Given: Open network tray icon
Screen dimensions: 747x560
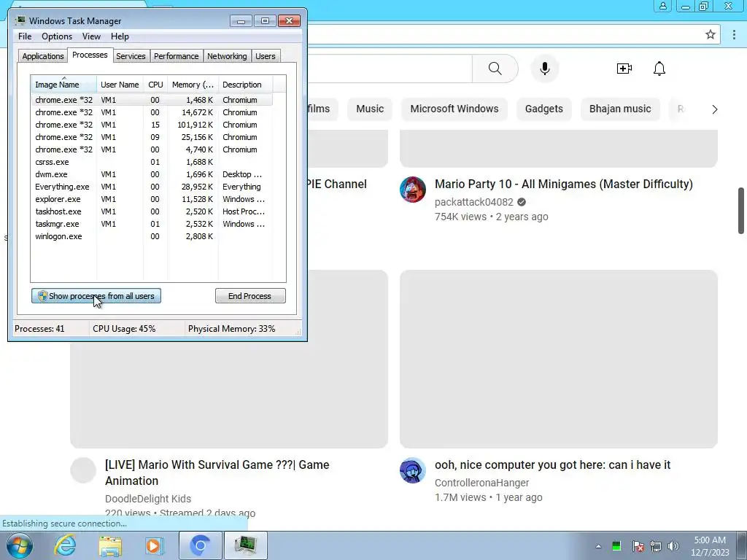Looking at the screenshot, I should point(656,546).
